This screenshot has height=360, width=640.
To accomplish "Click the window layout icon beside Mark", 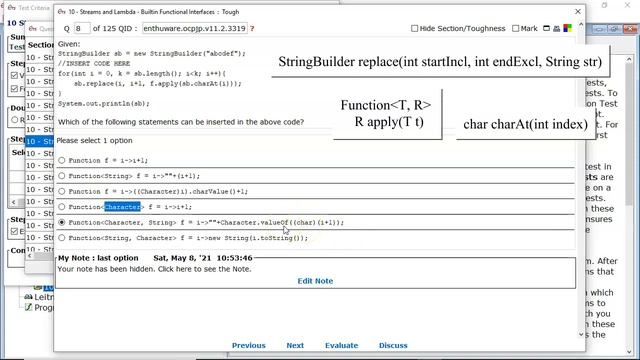I will pos(546,28).
